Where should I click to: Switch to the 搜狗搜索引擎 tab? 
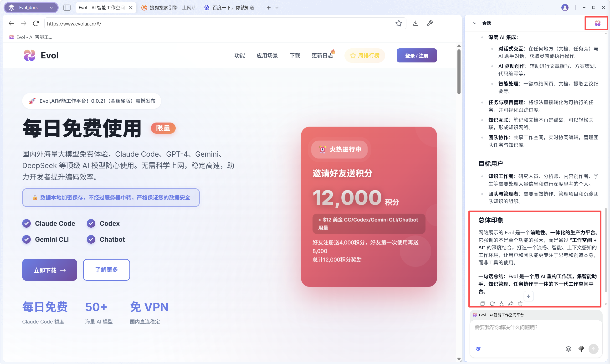pos(169,8)
